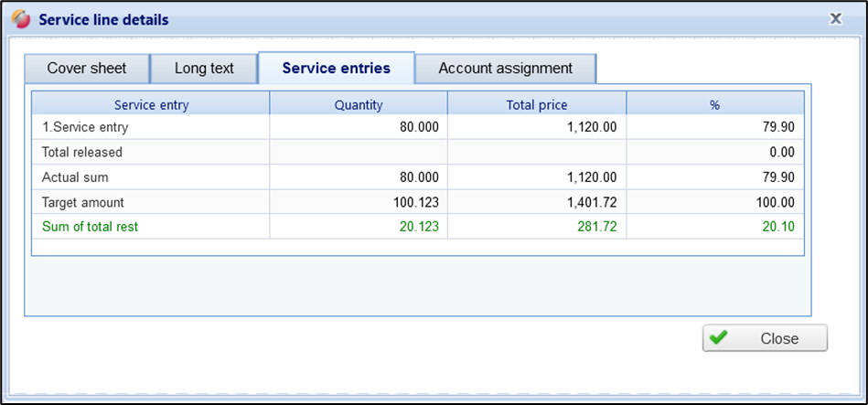Click the green Sum of total rest label

click(90, 226)
